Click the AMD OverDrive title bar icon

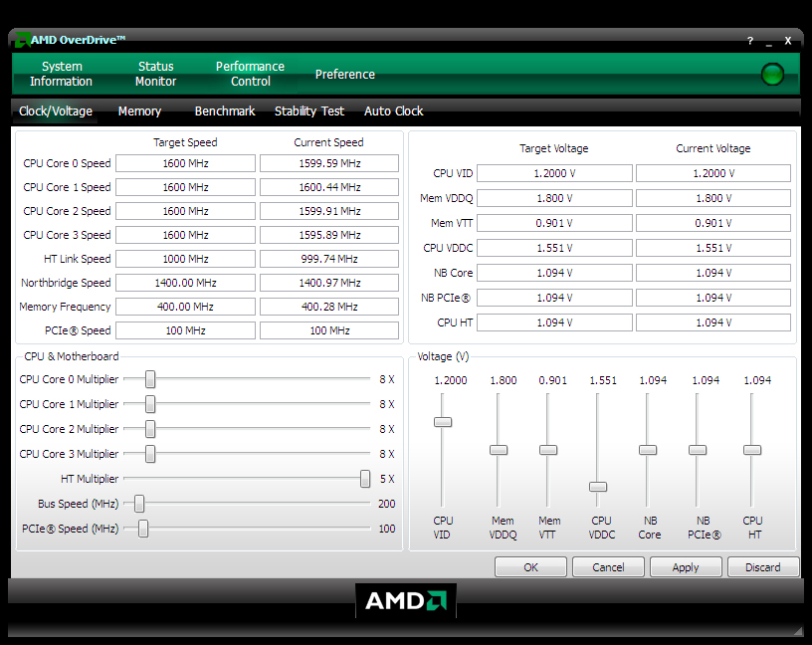click(23, 39)
